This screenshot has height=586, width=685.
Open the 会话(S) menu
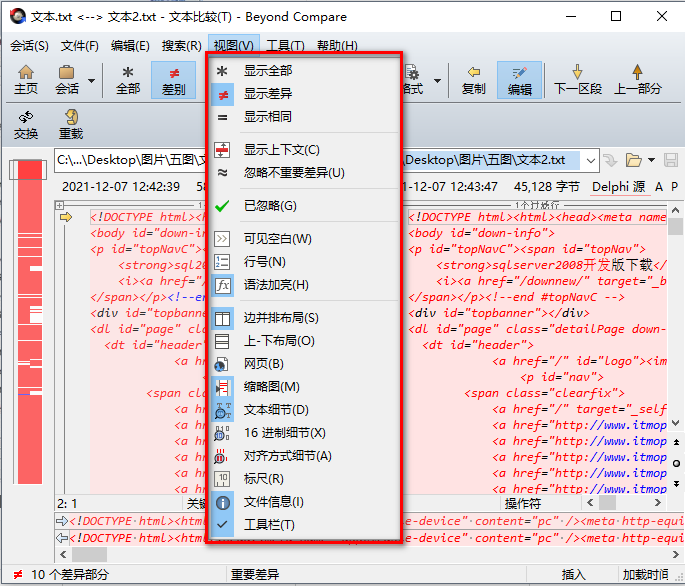[29, 45]
